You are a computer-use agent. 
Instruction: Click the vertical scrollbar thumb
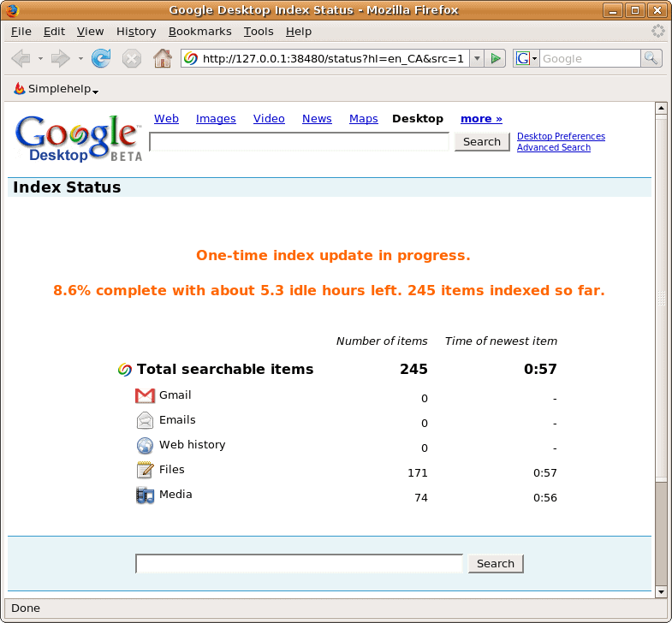point(661,297)
